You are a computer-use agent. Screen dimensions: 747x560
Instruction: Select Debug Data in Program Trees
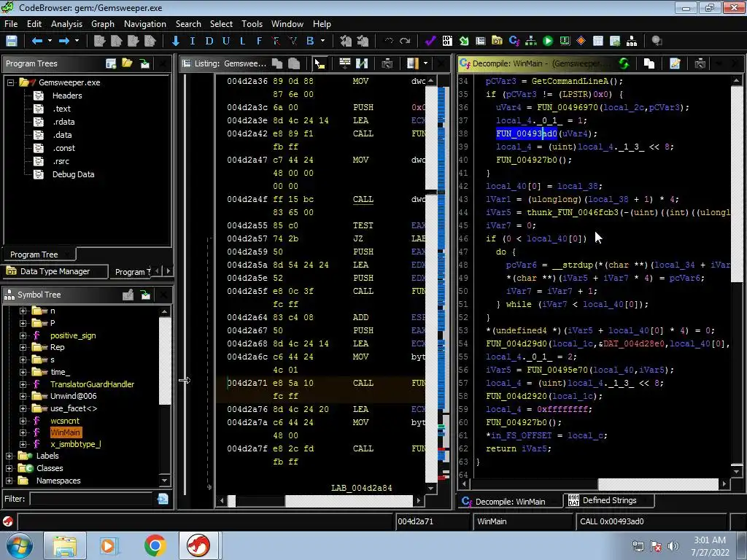(x=74, y=174)
